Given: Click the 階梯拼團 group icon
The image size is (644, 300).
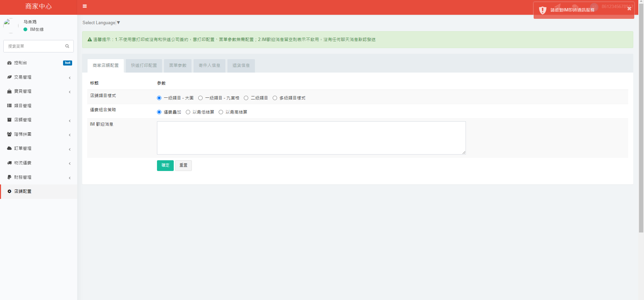Looking at the screenshot, I should point(9,134).
